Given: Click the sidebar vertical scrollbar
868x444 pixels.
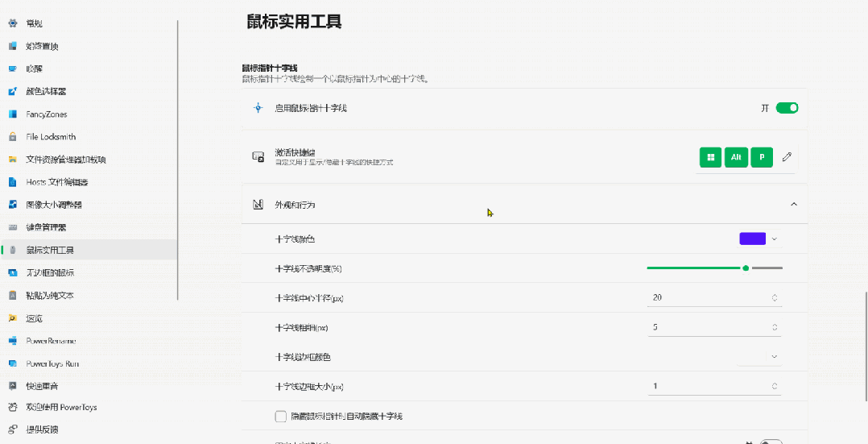Looking at the screenshot, I should point(178,160).
